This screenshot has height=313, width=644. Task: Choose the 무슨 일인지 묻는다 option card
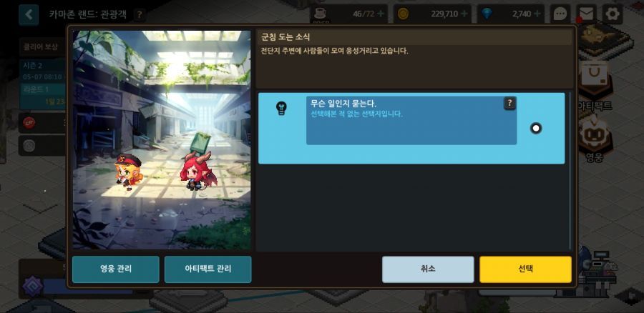click(x=411, y=129)
